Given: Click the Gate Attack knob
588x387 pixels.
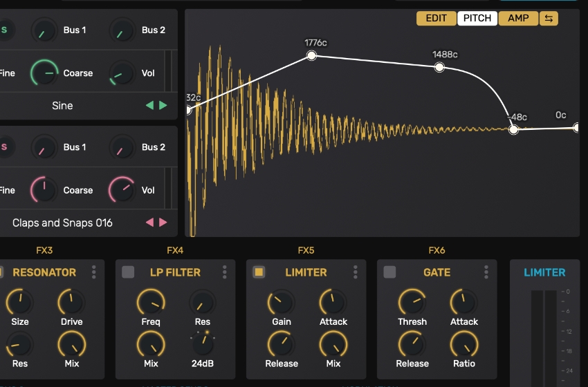Looking at the screenshot, I should coord(464,302).
